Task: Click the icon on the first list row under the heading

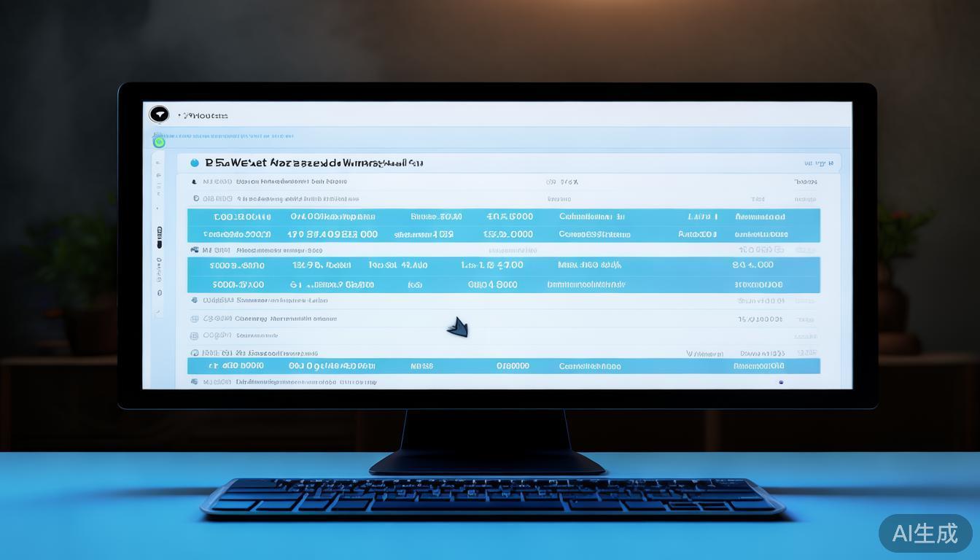Action: click(x=194, y=181)
